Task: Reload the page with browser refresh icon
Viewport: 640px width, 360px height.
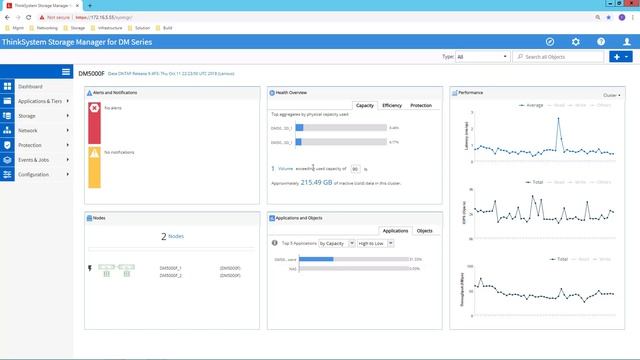Action: click(x=29, y=18)
